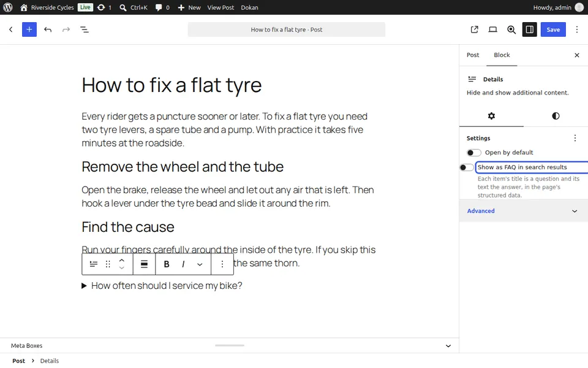Open more rich text options dropdown
This screenshot has height=368, width=588.
click(x=200, y=264)
